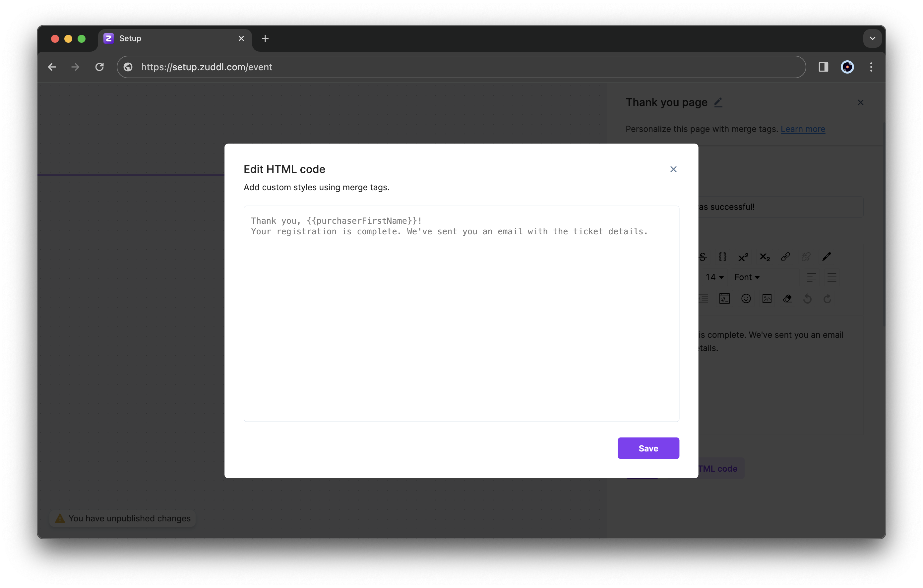Click inside the HTML code text area
Viewport: 923px width, 588px height.
[x=461, y=314]
